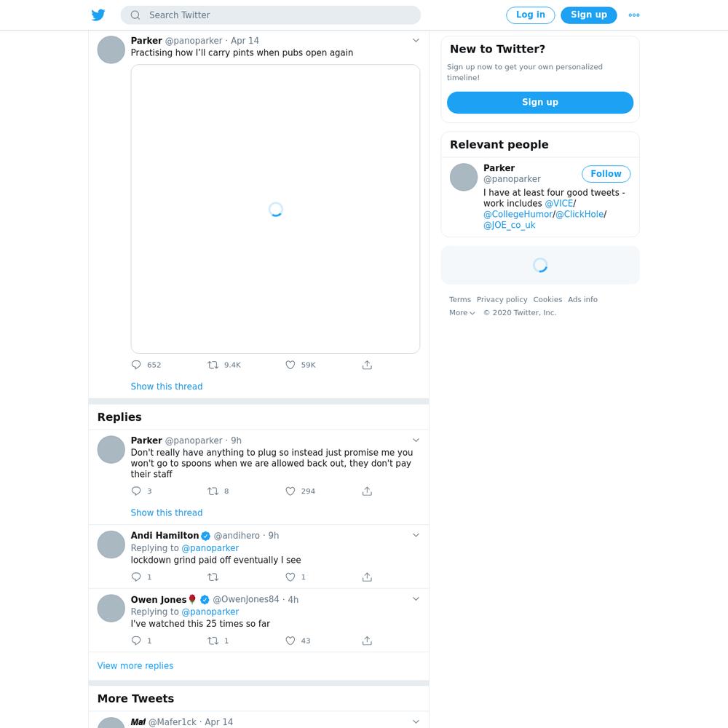Image resolution: width=728 pixels, height=728 pixels.
Task: Reply to Parker's pints tweet
Action: pos(136,365)
